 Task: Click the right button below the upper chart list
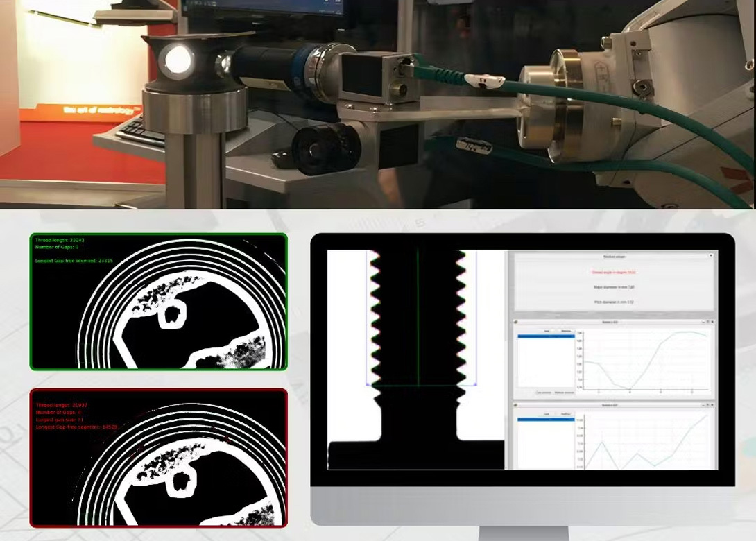click(565, 393)
